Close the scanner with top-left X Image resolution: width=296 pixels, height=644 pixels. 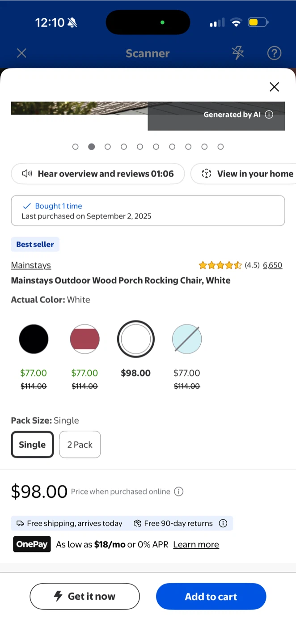[x=21, y=53]
